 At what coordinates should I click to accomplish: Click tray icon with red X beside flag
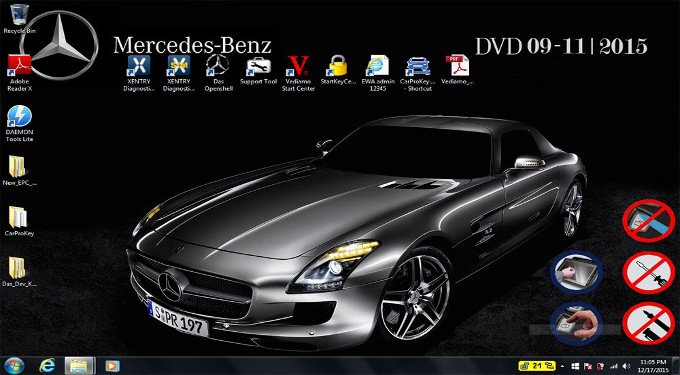(x=601, y=366)
